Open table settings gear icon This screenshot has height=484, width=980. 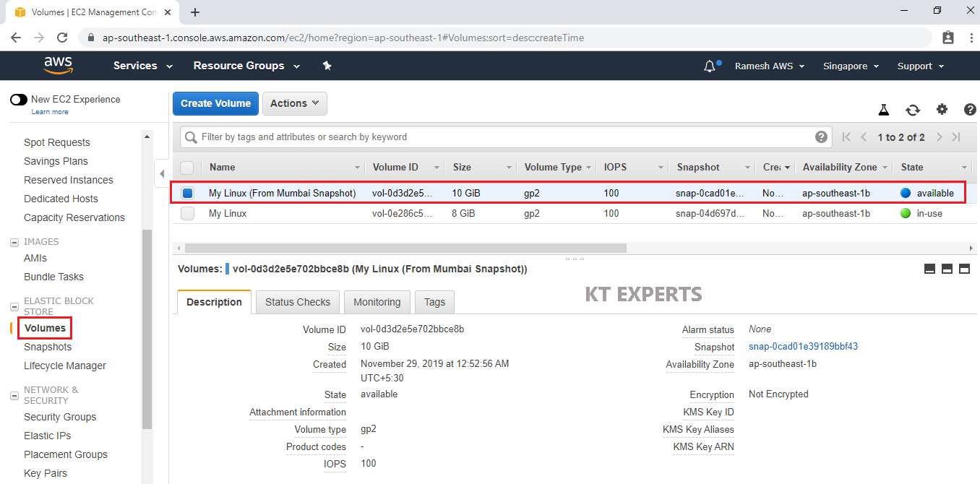pyautogui.click(x=942, y=110)
